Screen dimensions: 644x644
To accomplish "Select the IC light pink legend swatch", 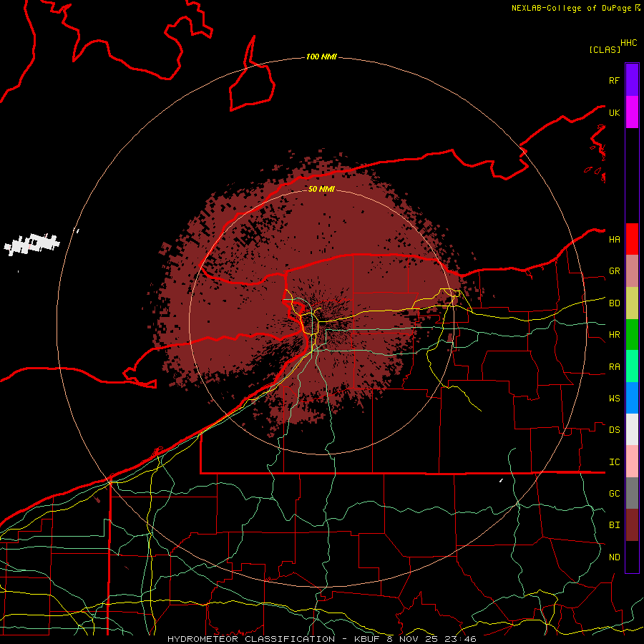I will (632, 462).
